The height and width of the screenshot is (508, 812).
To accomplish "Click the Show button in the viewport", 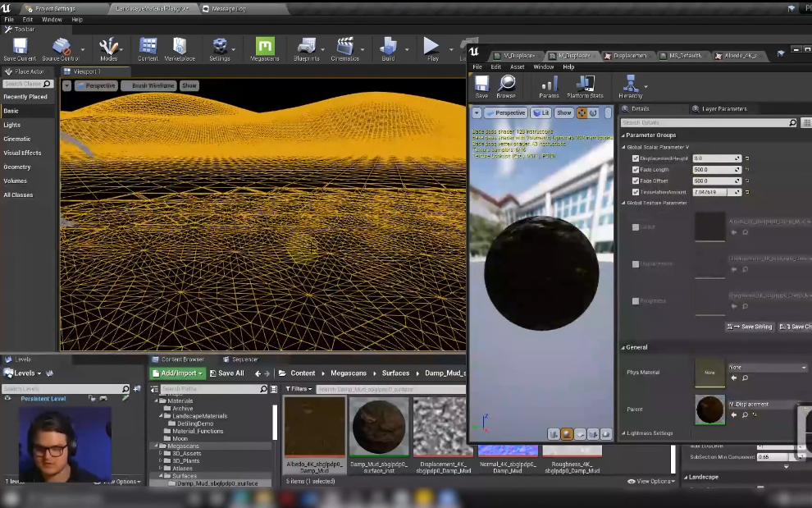I will 189,85.
